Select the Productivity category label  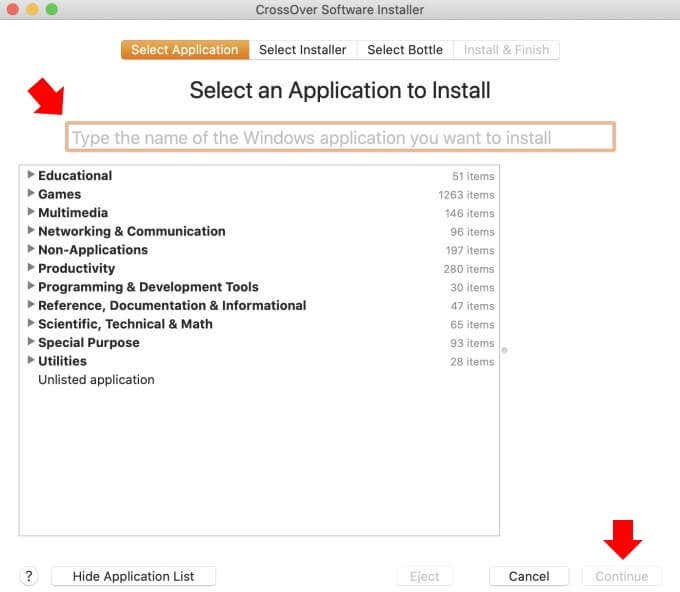tap(77, 268)
